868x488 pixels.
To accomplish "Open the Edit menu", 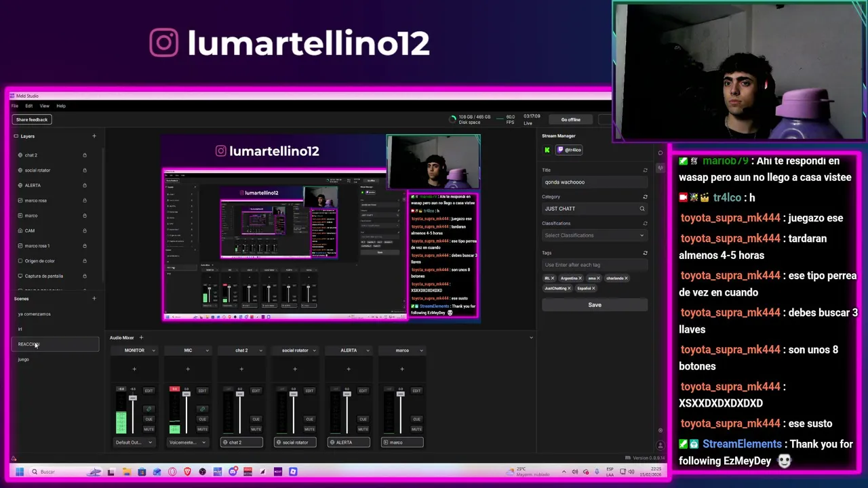I will pos(29,106).
